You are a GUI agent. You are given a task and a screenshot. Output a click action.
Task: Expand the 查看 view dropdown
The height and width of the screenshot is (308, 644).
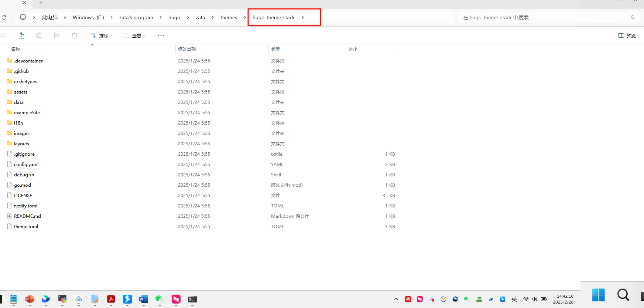[x=134, y=35]
